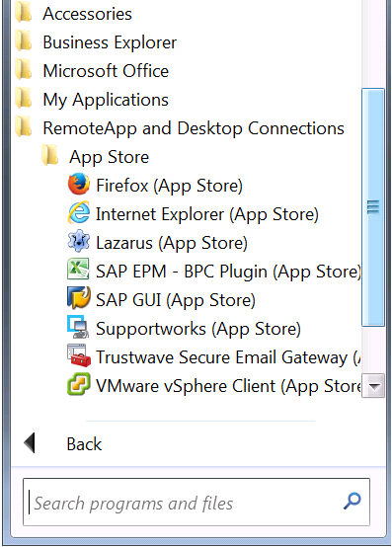
Task: Click the Supportworks computer icon
Action: [78, 327]
